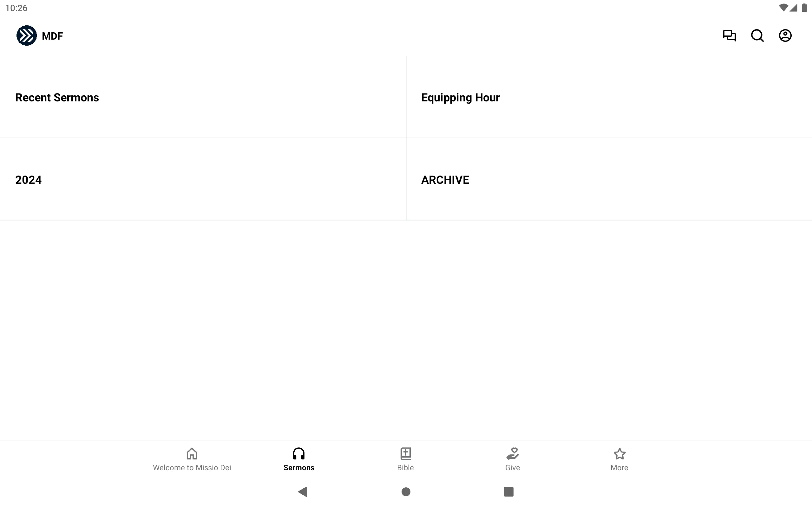812x507 pixels.
Task: Press the Android back triangle button
Action: point(304,492)
